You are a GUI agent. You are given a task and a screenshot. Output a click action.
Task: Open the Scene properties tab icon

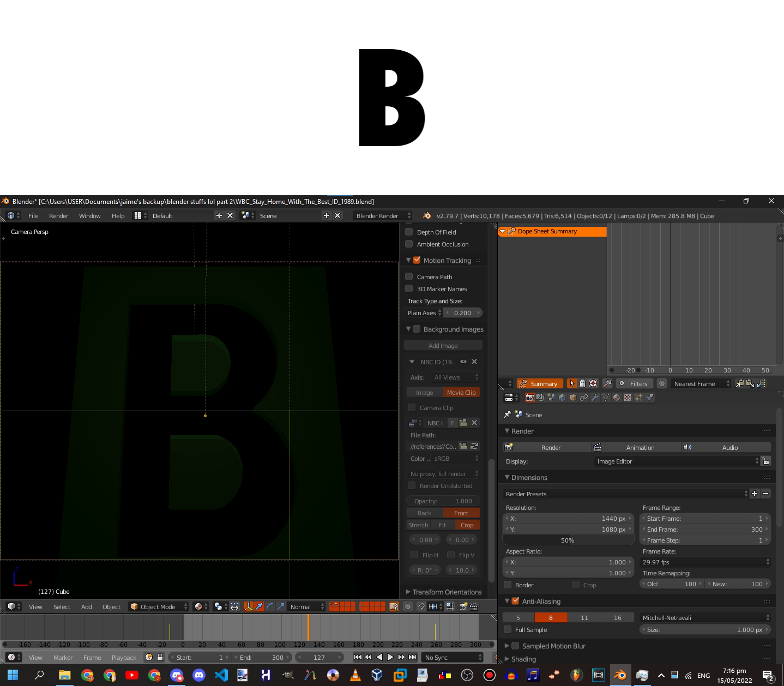pyautogui.click(x=551, y=398)
